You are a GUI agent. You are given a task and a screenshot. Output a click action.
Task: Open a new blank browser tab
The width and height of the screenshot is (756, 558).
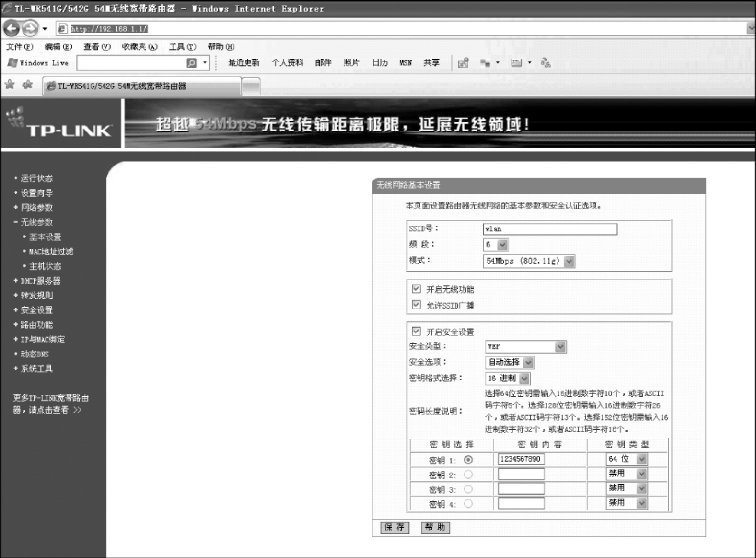point(251,86)
